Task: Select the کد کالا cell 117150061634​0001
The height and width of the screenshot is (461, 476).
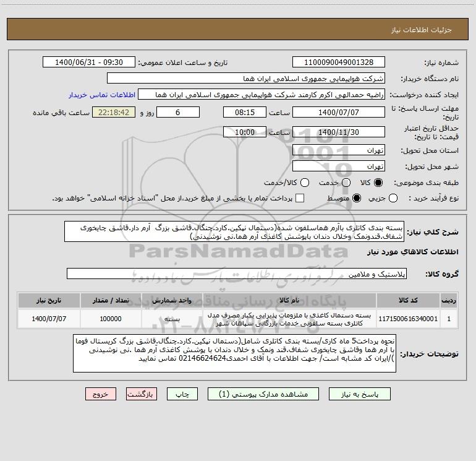Action: (x=408, y=319)
